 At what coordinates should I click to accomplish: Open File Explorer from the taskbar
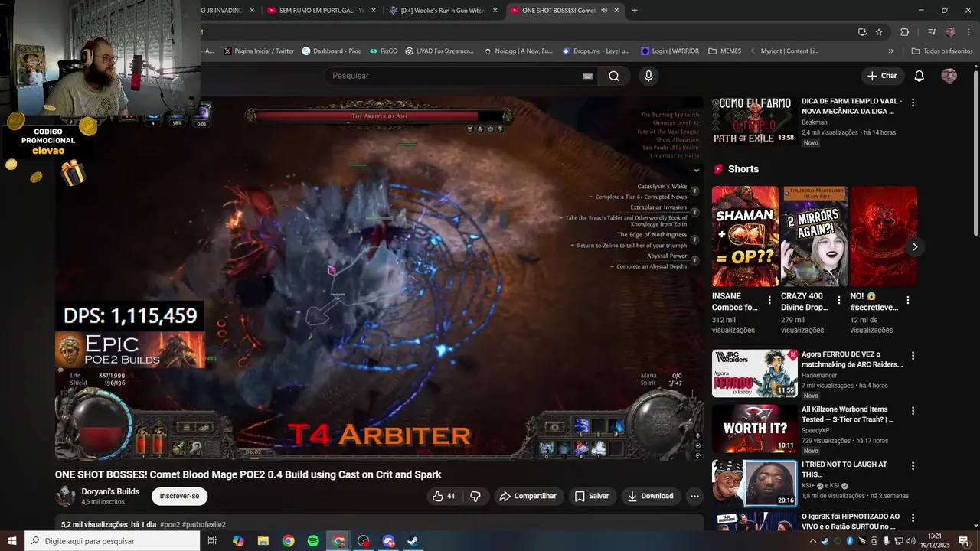(x=263, y=541)
